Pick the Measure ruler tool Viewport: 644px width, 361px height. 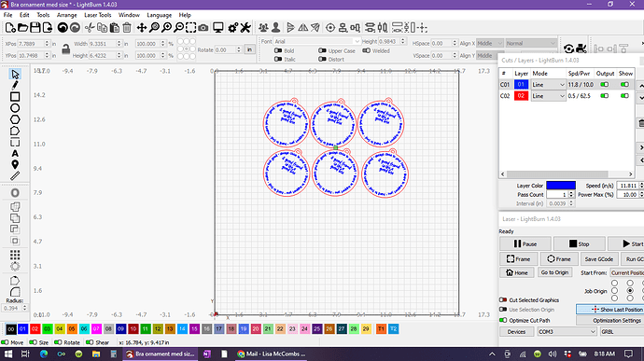[x=15, y=175]
